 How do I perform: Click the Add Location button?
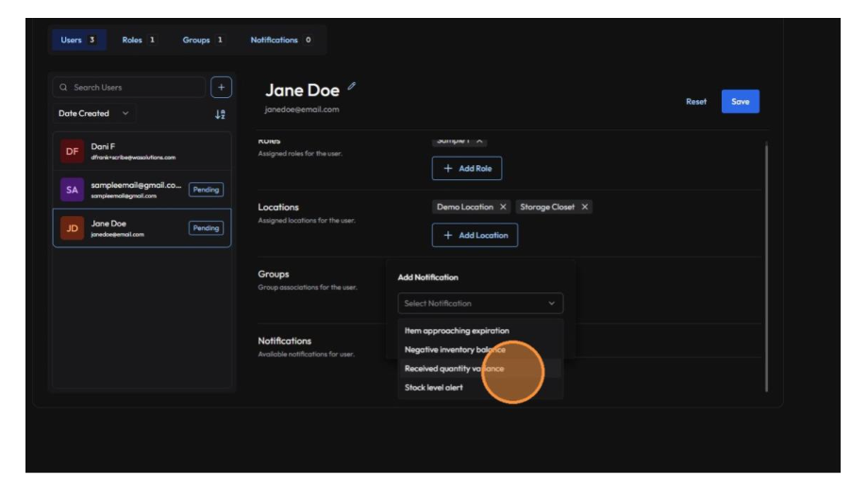pyautogui.click(x=475, y=235)
